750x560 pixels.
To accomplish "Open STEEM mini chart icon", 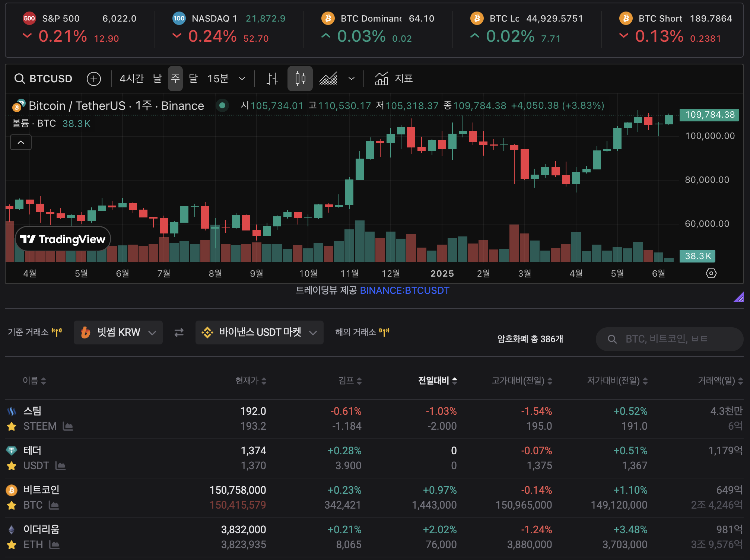I will [x=68, y=426].
